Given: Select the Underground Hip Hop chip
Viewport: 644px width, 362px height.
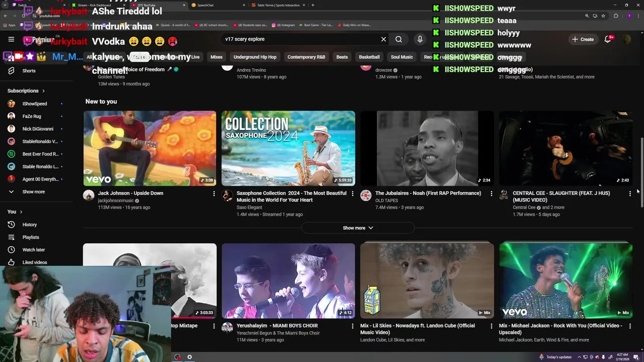Looking at the screenshot, I should pyautogui.click(x=255, y=57).
